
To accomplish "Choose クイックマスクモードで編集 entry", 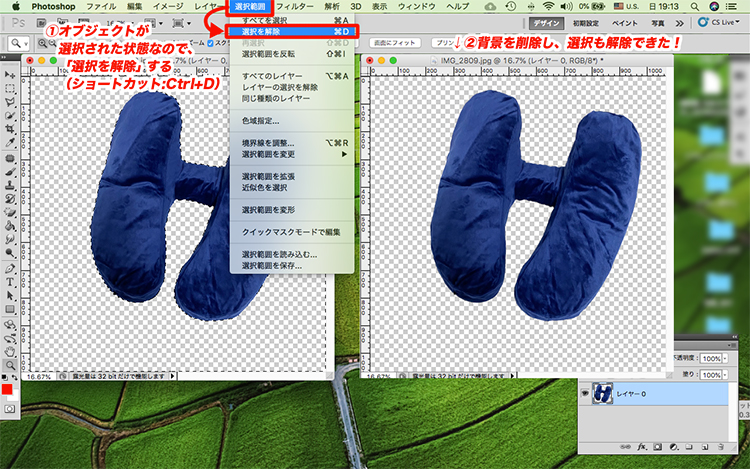I will pos(292,232).
